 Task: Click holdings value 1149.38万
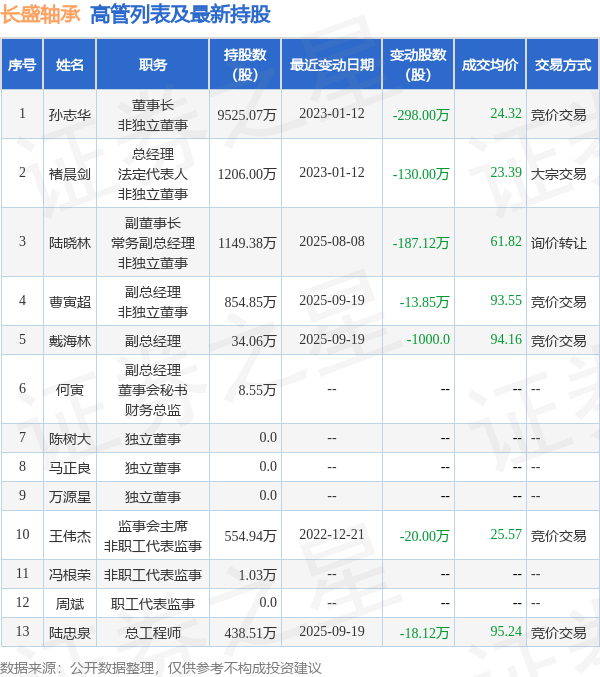coord(246,243)
